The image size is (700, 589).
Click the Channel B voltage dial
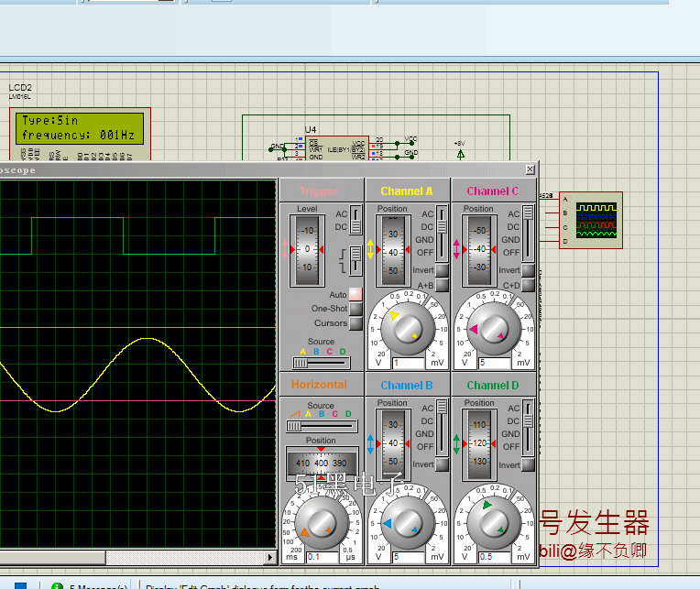point(408,523)
